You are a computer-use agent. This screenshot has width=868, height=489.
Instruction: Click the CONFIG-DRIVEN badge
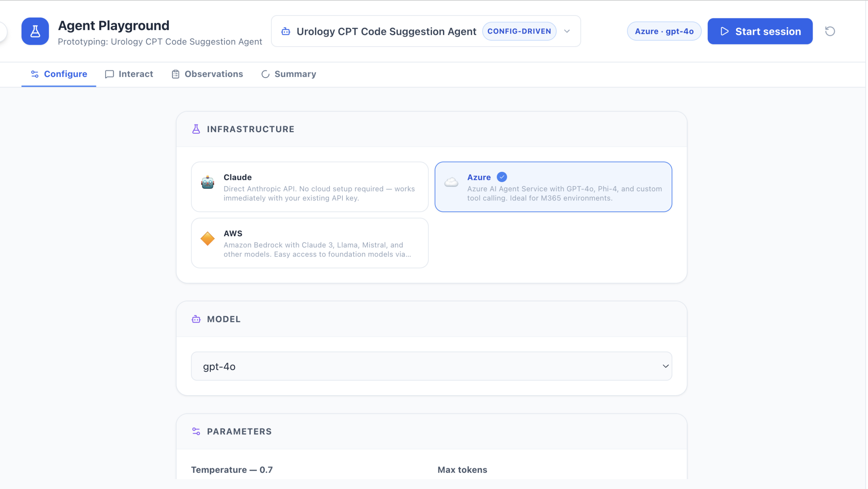519,31
